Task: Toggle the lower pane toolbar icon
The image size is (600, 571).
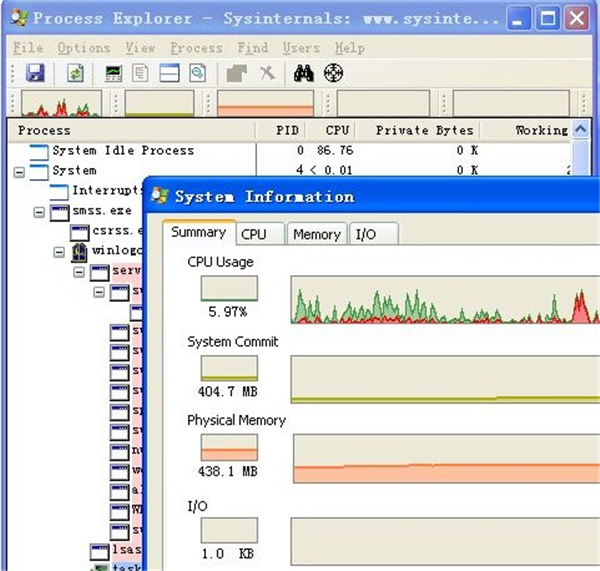Action: click(x=169, y=73)
